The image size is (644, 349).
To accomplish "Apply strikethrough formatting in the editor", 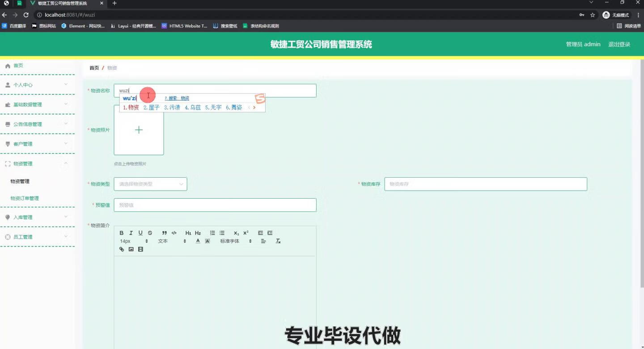I will coord(150,233).
